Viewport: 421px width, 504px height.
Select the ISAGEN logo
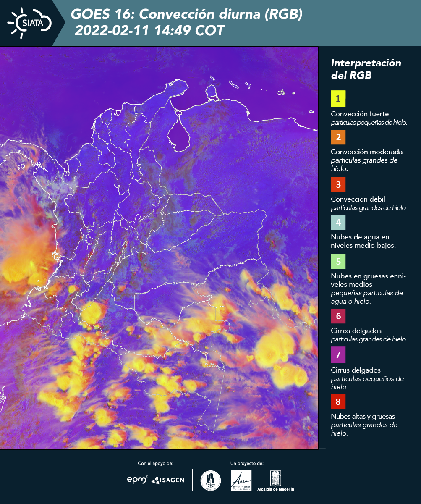coord(168,480)
